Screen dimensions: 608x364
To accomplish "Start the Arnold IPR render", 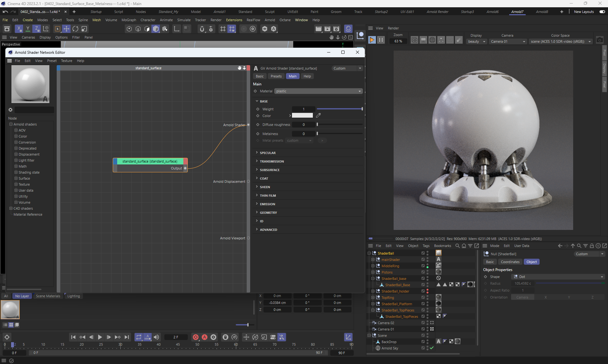I will point(372,40).
